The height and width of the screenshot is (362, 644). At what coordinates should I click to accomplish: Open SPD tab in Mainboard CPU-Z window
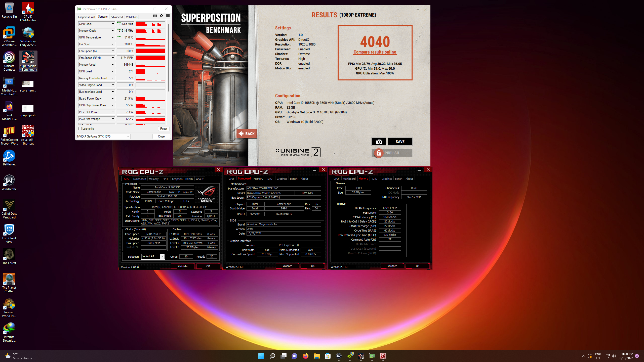(270, 179)
